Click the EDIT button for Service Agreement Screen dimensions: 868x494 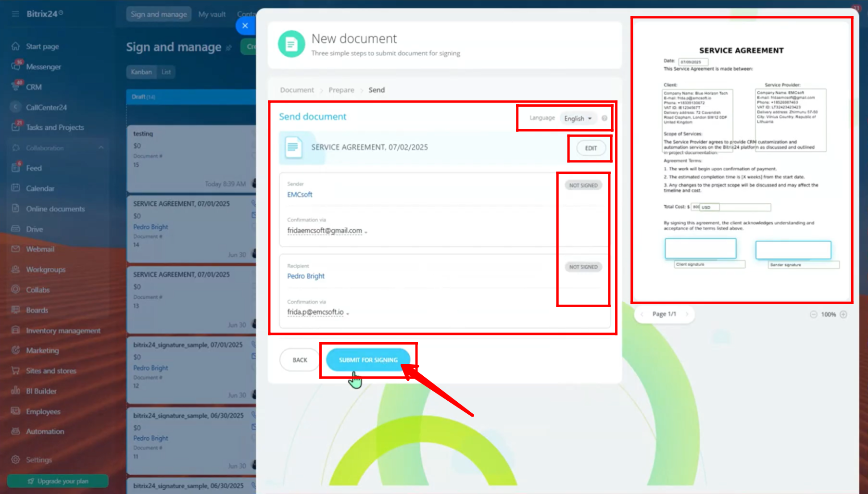pyautogui.click(x=591, y=148)
